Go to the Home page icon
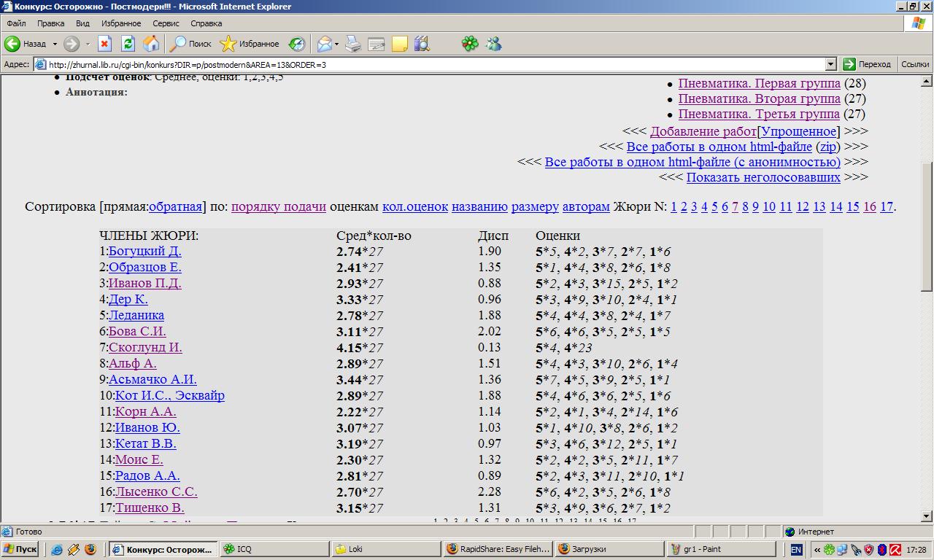 pyautogui.click(x=151, y=44)
